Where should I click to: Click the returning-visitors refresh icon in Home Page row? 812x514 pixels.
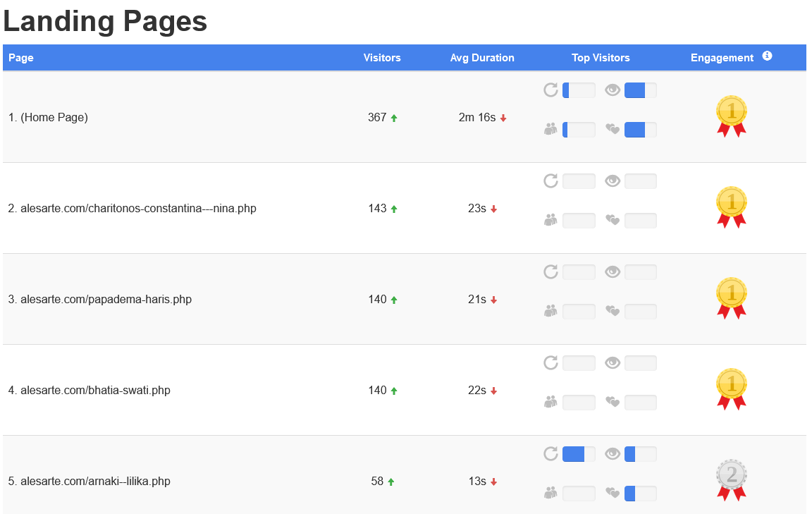pos(550,90)
